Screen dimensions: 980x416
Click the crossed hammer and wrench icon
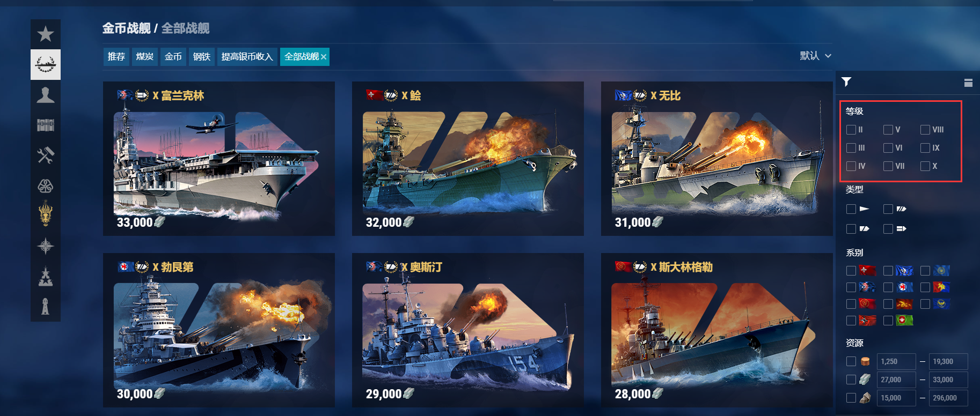[46, 155]
